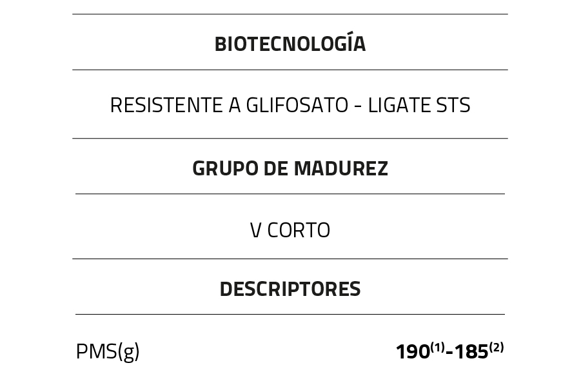Select the 185 value

[471, 352]
